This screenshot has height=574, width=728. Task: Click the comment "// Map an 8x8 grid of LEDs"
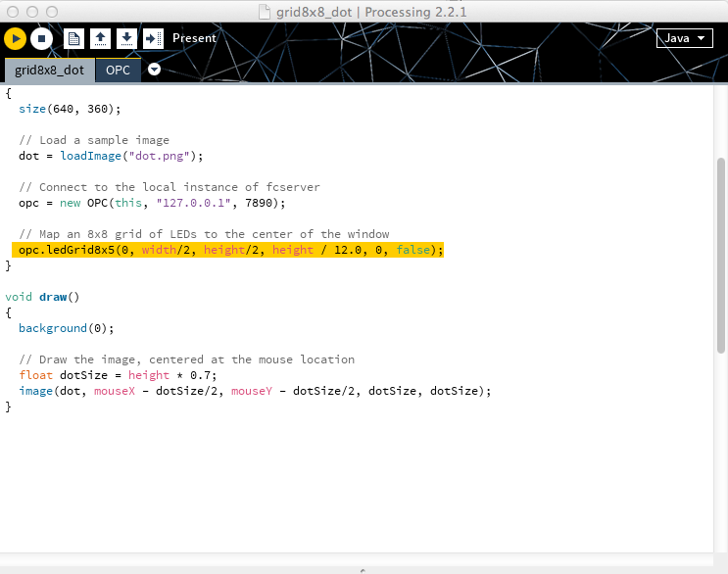pos(204,234)
